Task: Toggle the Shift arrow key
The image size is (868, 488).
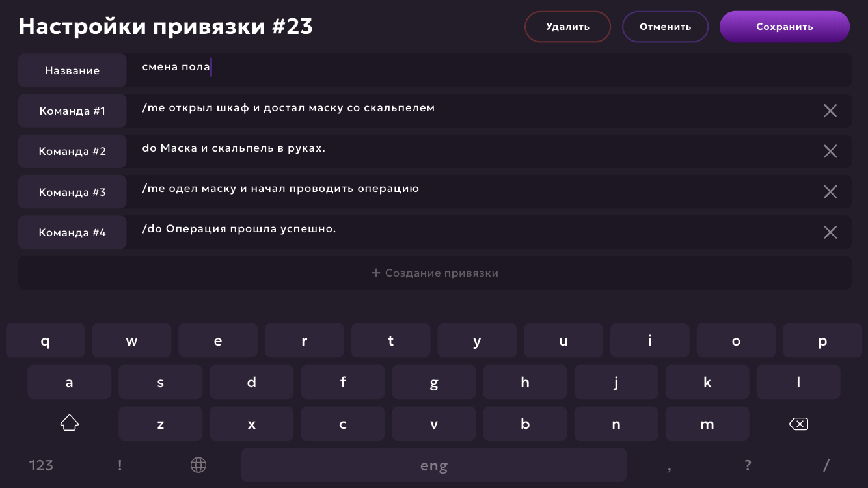Action: click(69, 424)
